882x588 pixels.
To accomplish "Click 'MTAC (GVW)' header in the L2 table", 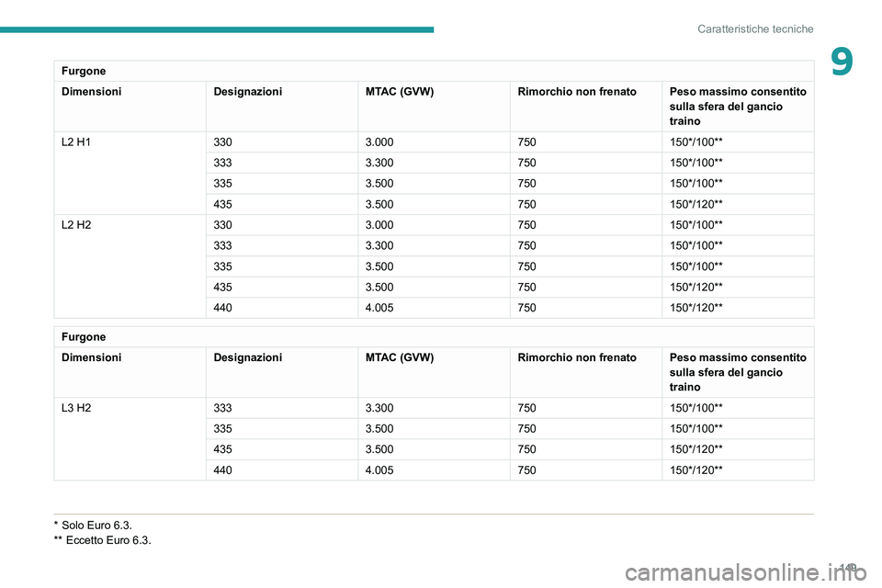I will pos(400,91).
